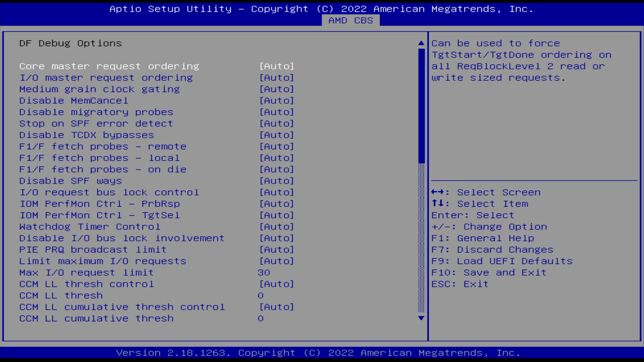Select Max I/O request limit label
Image resolution: width=644 pixels, height=362 pixels.
point(87,273)
